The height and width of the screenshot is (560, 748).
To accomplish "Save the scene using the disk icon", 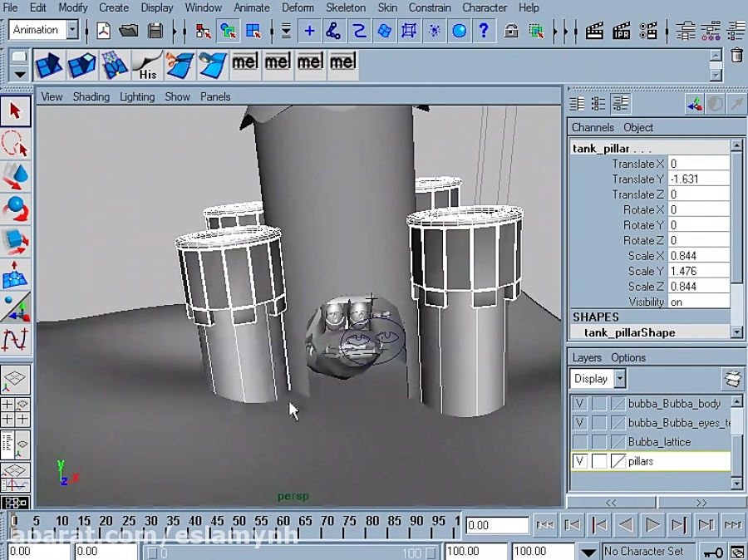I will 155,30.
